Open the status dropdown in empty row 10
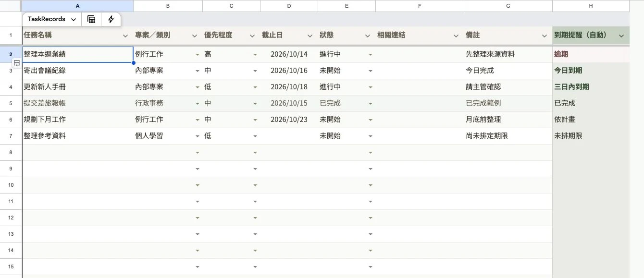The height and width of the screenshot is (278, 644). pyautogui.click(x=371, y=185)
